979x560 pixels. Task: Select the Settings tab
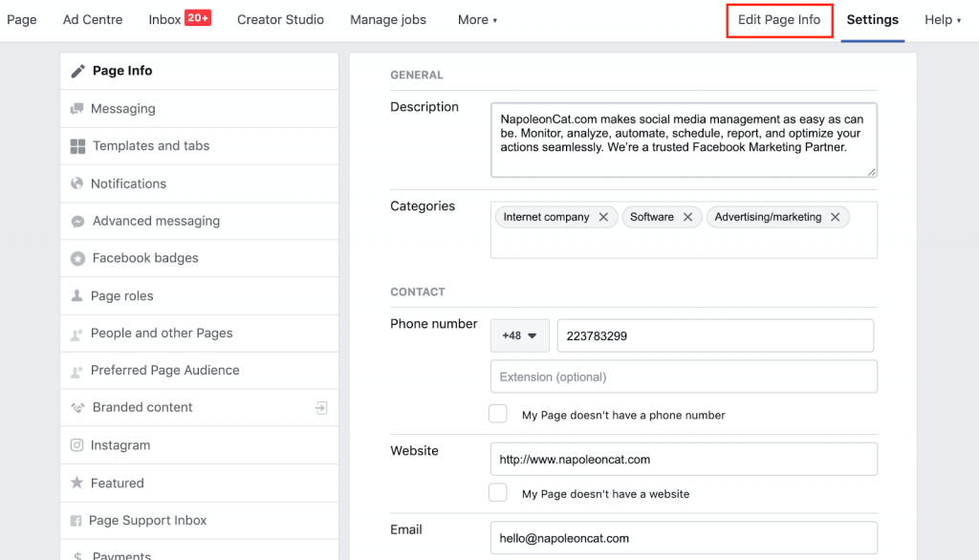coord(872,20)
